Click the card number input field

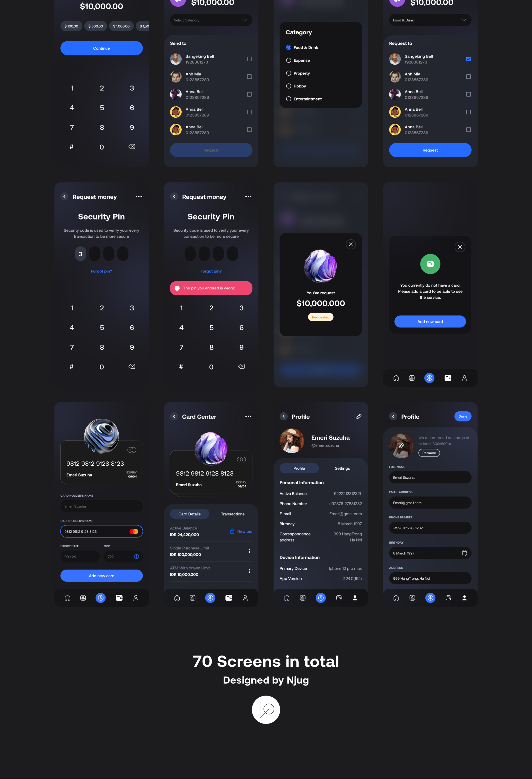tap(101, 531)
